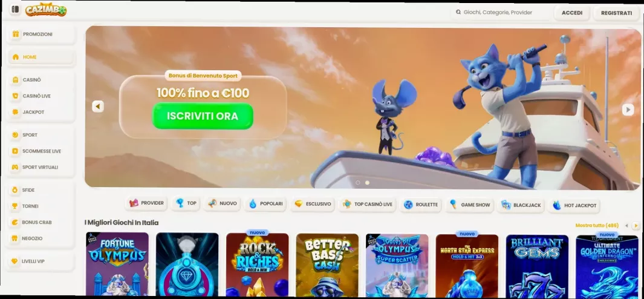Select the Nuovo category tab

[x=222, y=203]
